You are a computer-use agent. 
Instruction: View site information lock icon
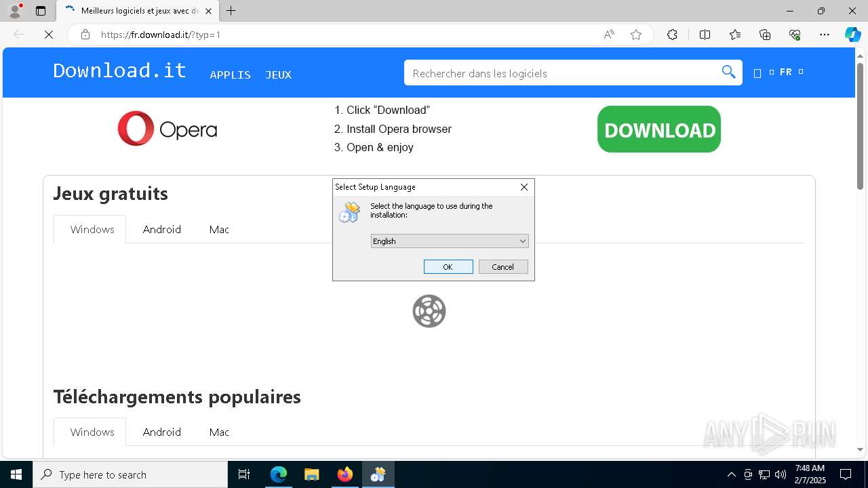click(x=85, y=35)
